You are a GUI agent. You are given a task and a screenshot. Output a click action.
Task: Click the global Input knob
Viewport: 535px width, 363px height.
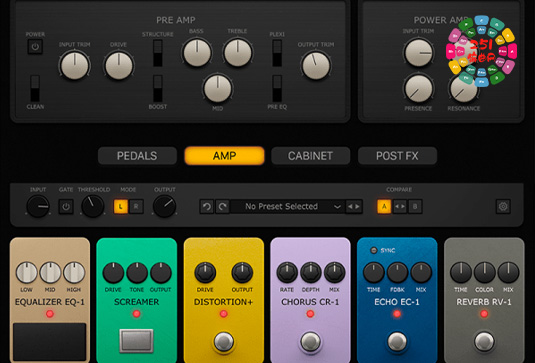(38, 206)
